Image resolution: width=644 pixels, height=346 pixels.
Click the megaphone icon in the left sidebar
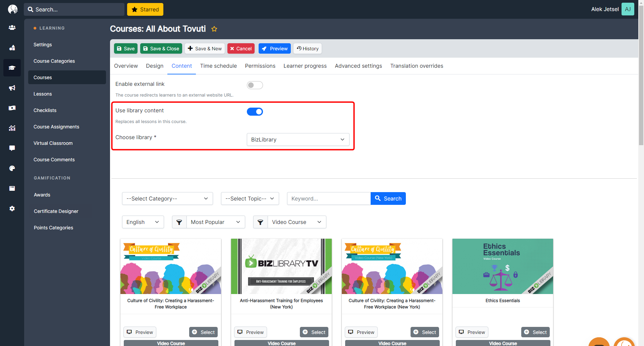(12, 88)
